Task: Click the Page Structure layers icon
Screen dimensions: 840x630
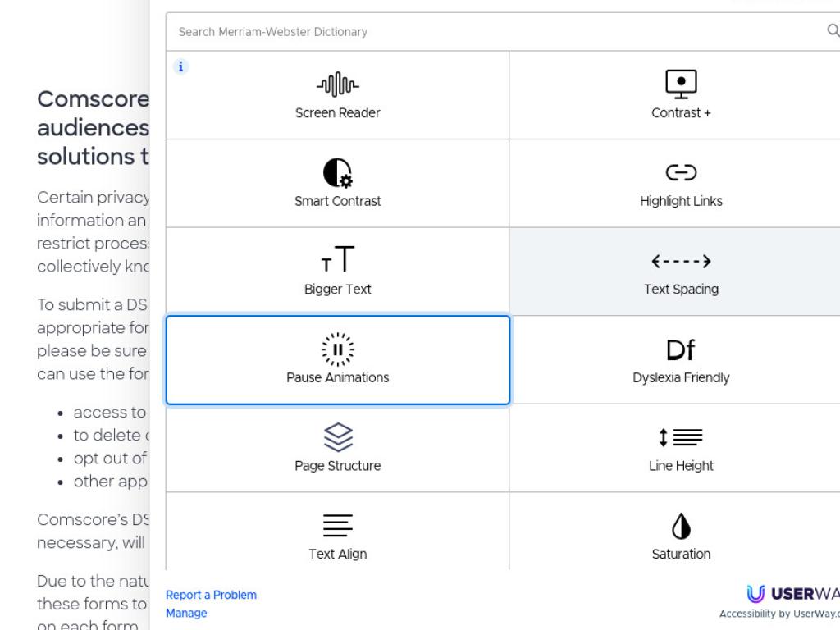Action: [x=338, y=437]
